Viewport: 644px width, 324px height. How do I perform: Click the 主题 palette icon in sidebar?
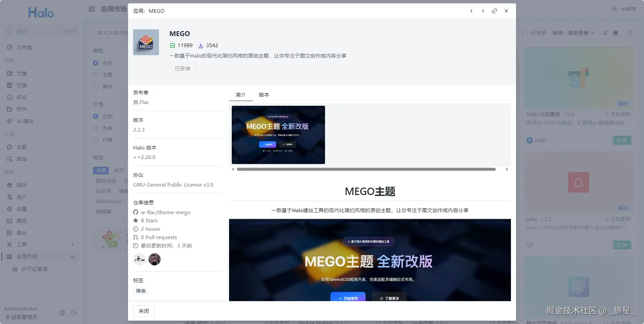[x=9, y=147]
